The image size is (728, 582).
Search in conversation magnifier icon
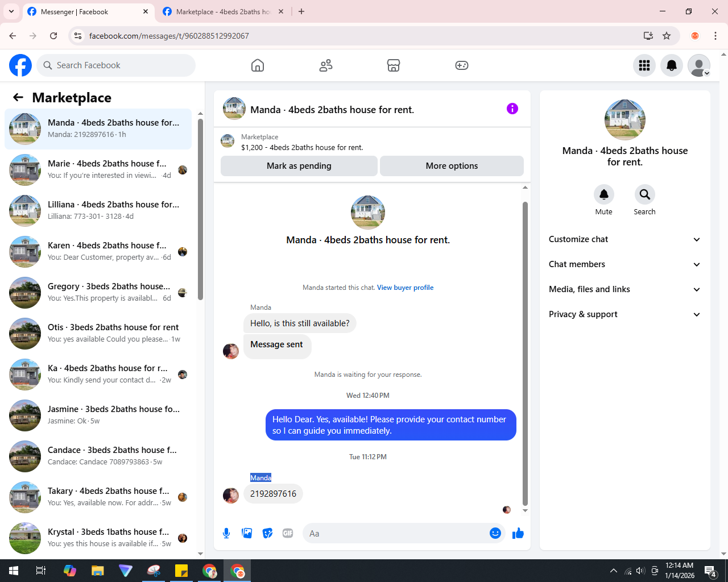(645, 194)
